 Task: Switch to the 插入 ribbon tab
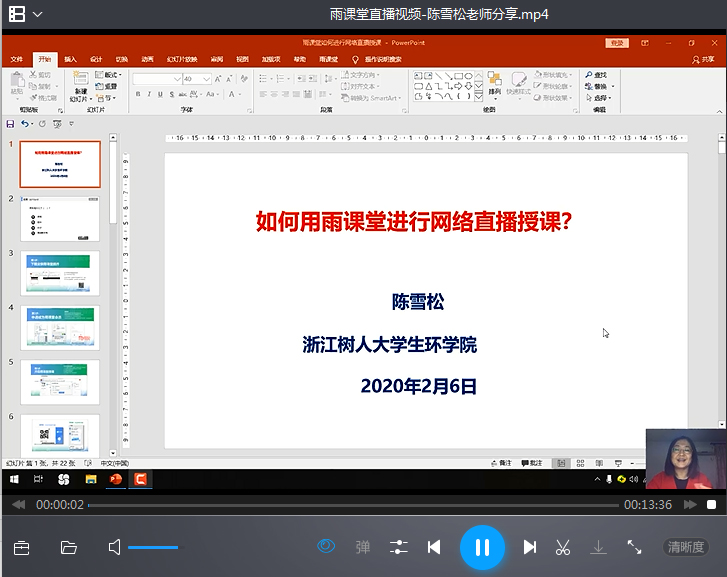[x=70, y=59]
